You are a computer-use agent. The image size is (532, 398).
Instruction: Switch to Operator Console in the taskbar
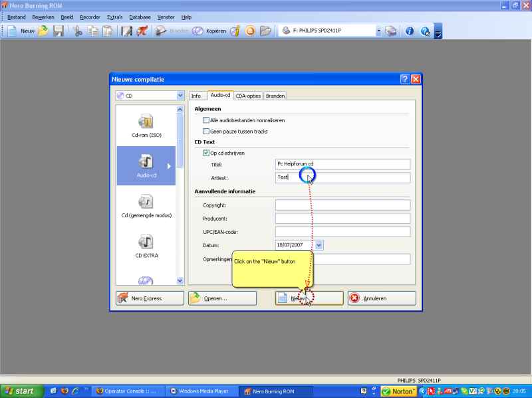coord(128,391)
